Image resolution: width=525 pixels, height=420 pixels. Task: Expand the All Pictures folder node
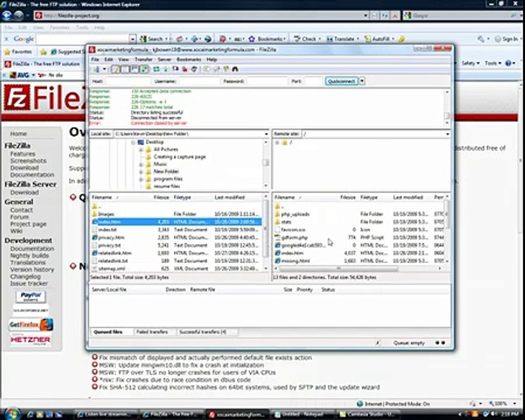point(141,149)
